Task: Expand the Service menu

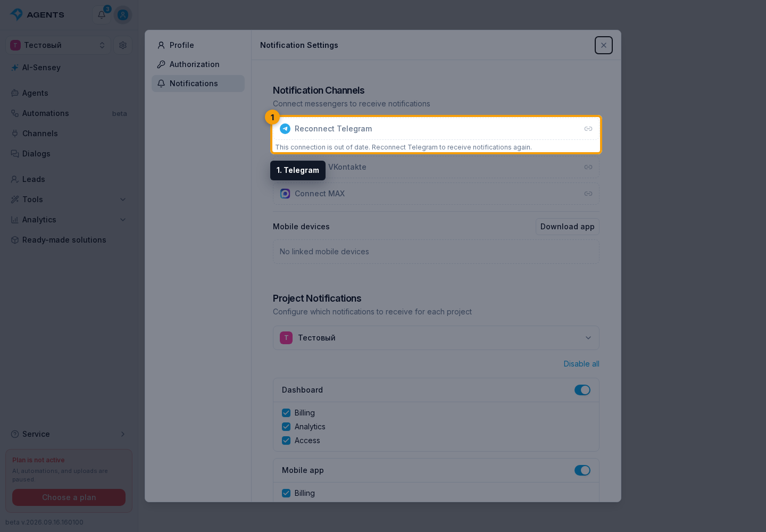Action: coord(69,434)
